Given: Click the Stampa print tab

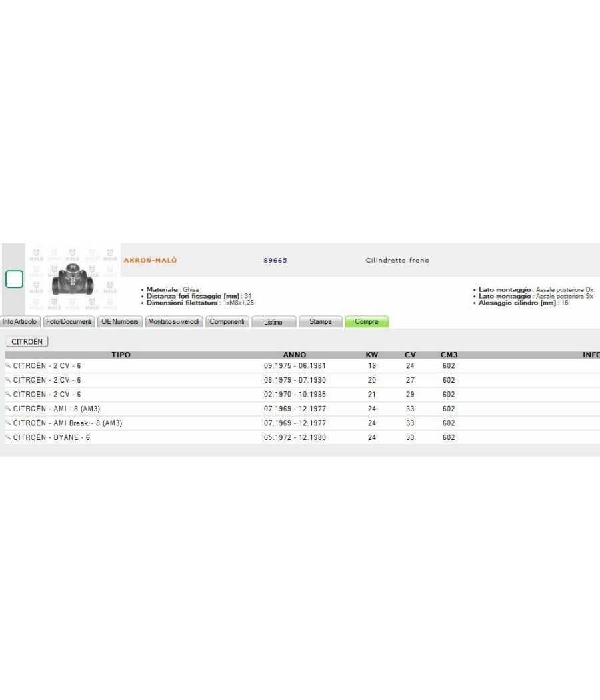Looking at the screenshot, I should pos(320,321).
